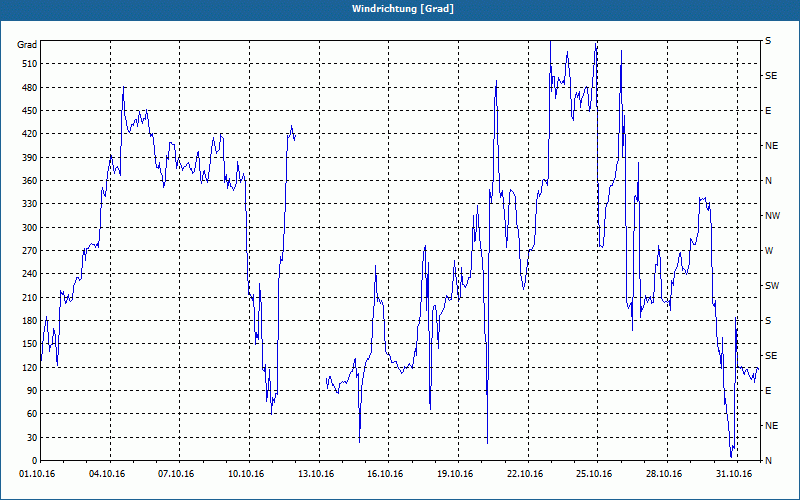Image resolution: width=800 pixels, height=500 pixels.
Task: Select the "480" left axis value
Action: pos(30,88)
